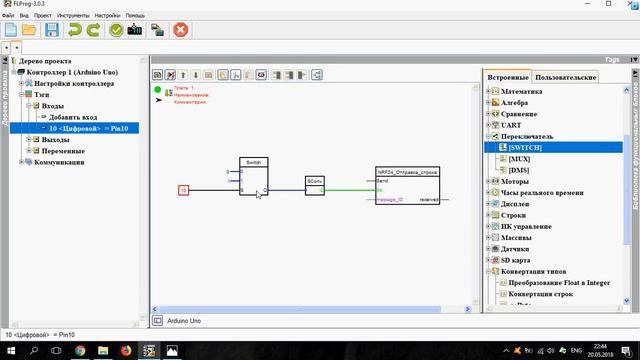Select the SConv block on the canvas
The height and width of the screenshot is (360, 640).
pos(315,186)
